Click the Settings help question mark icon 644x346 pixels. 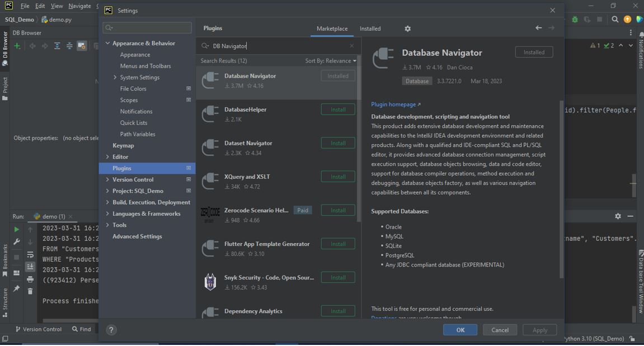coord(111,330)
